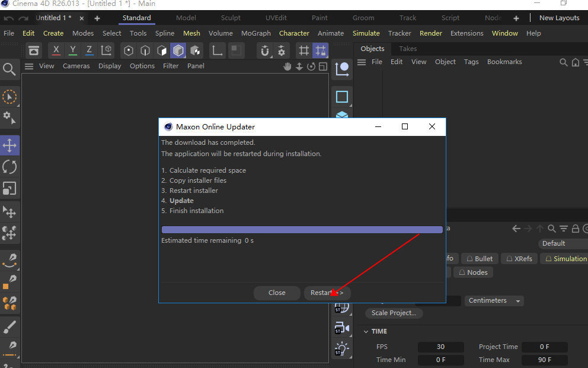Edit the Project Time field
The width and height of the screenshot is (588, 368).
pyautogui.click(x=545, y=347)
